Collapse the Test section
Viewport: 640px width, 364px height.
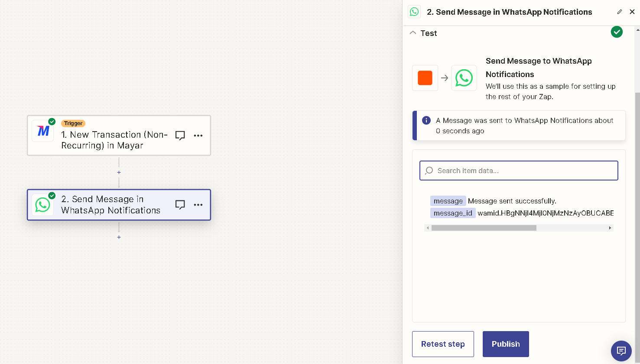coord(413,33)
